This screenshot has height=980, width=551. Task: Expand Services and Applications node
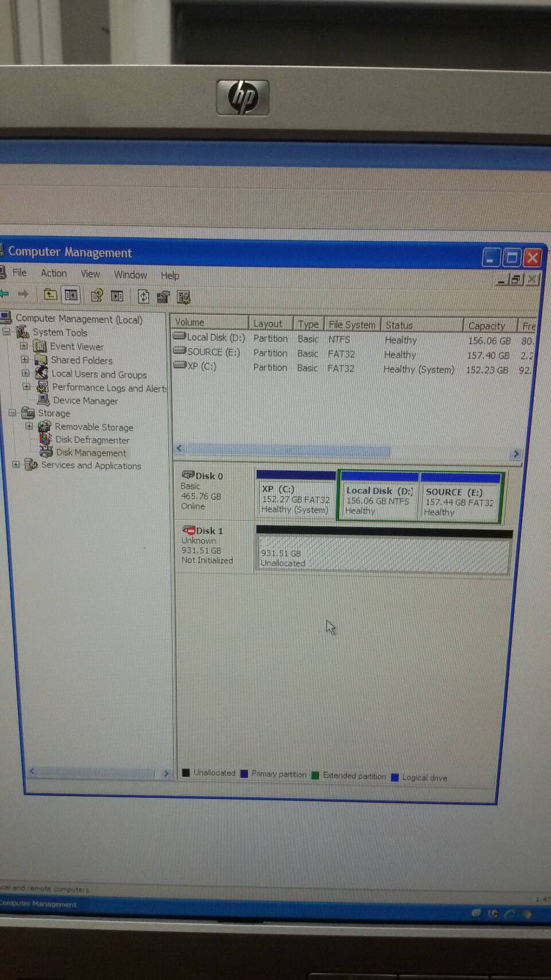point(15,465)
